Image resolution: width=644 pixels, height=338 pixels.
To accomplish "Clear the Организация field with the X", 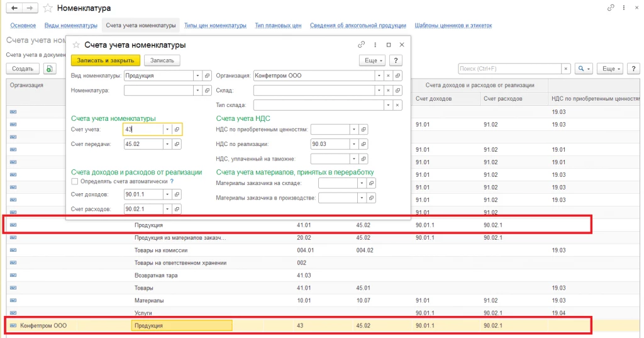I will click(x=388, y=76).
